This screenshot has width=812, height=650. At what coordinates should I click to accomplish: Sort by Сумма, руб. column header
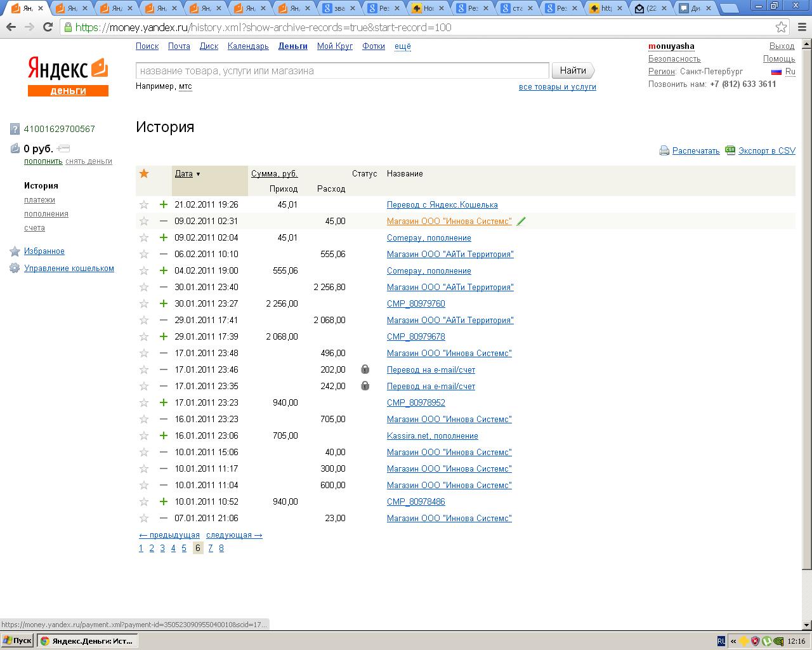coord(274,173)
